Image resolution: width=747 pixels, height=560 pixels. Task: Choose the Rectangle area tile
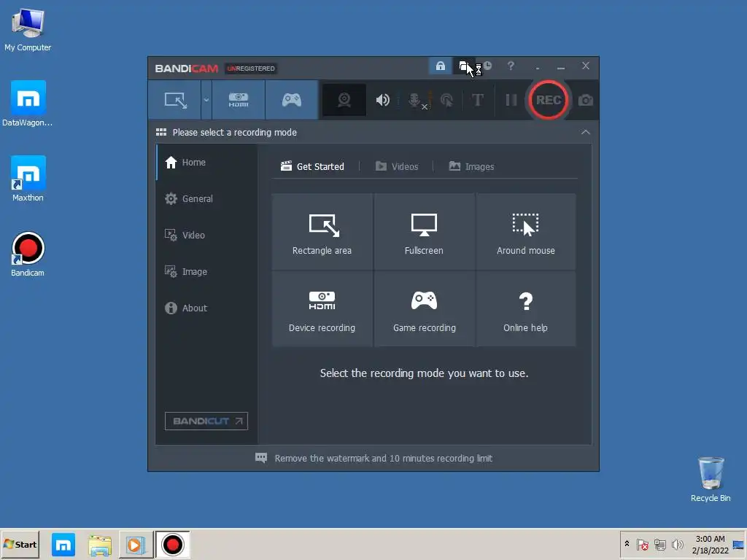(322, 232)
